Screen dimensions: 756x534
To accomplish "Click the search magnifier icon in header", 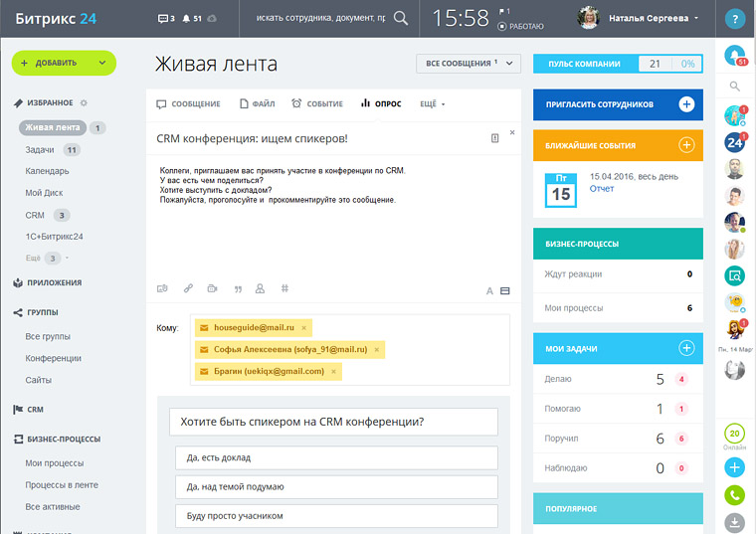I will coord(400,18).
